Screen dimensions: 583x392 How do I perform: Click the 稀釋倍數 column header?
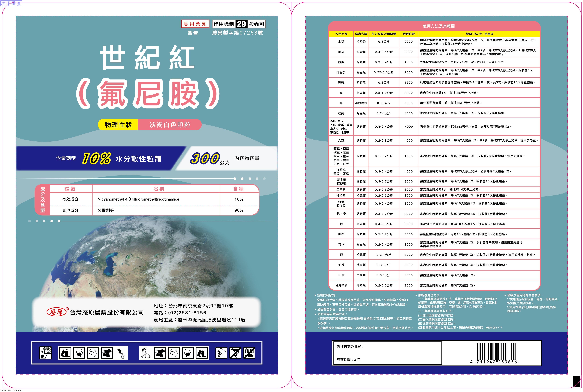(409, 34)
